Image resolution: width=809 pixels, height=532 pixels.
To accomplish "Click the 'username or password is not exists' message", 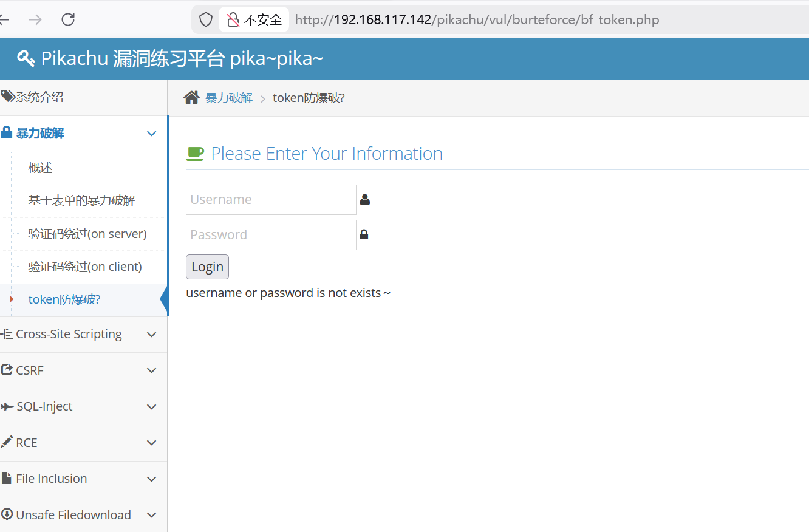I will click(x=288, y=293).
